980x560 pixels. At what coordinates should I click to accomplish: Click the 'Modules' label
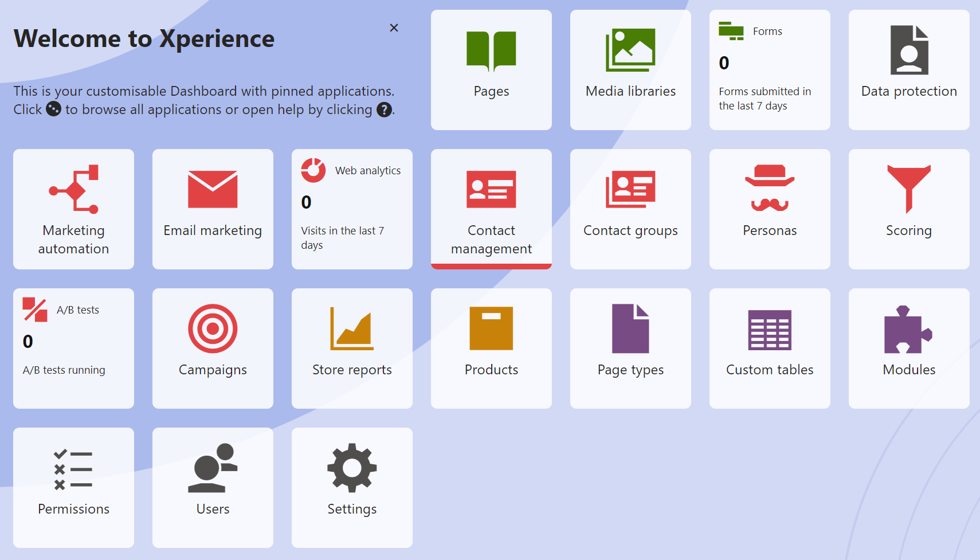[909, 370]
